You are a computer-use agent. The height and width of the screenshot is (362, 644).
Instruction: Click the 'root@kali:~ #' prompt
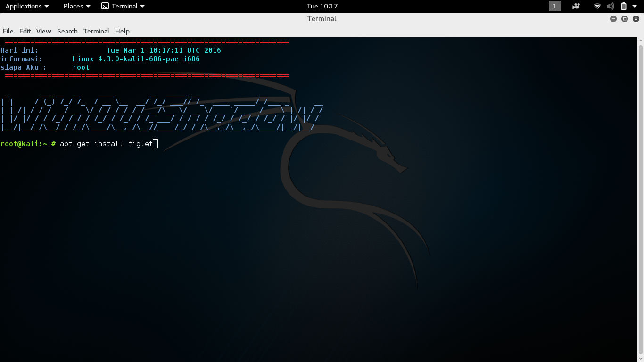click(28, 144)
